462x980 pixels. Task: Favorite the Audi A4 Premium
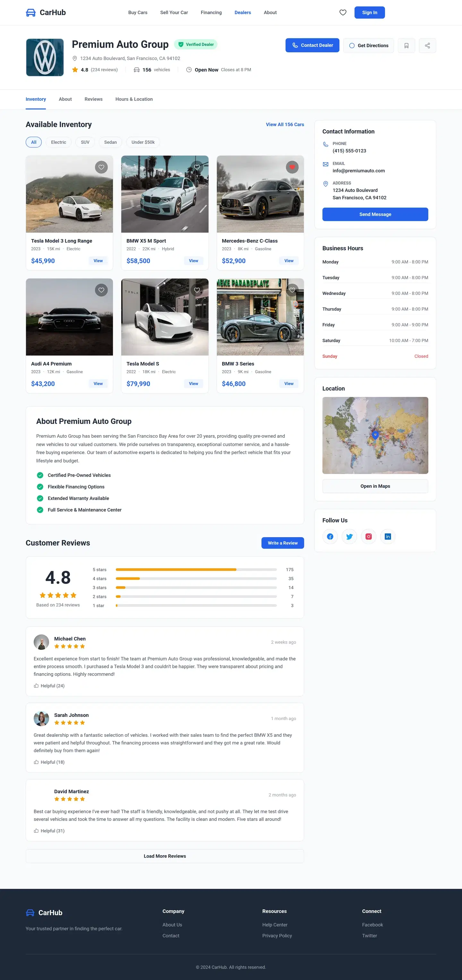point(101,290)
